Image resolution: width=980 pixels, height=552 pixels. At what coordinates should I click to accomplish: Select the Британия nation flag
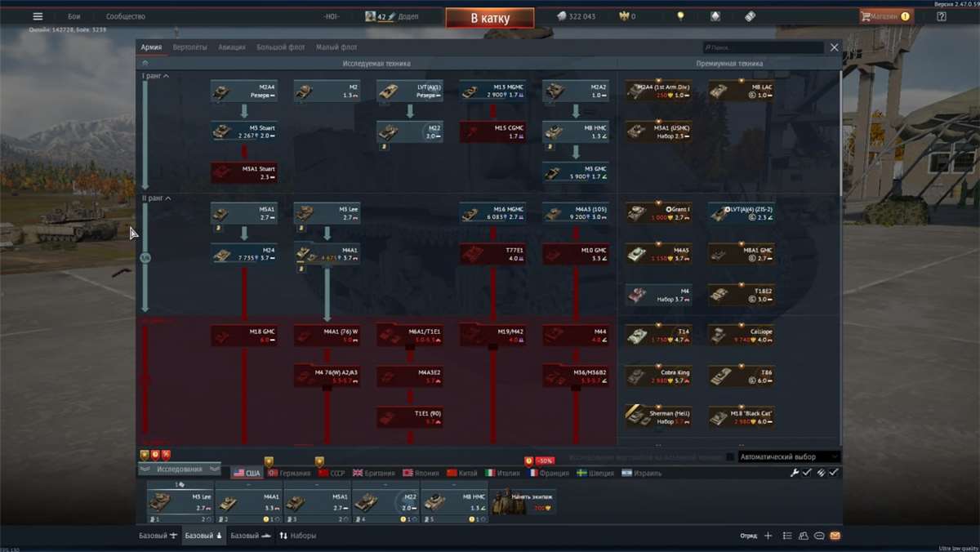(374, 473)
